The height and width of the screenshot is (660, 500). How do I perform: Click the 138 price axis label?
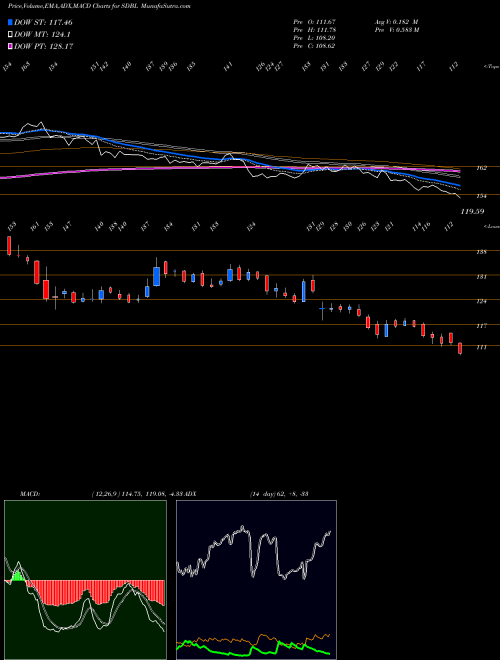(481, 252)
